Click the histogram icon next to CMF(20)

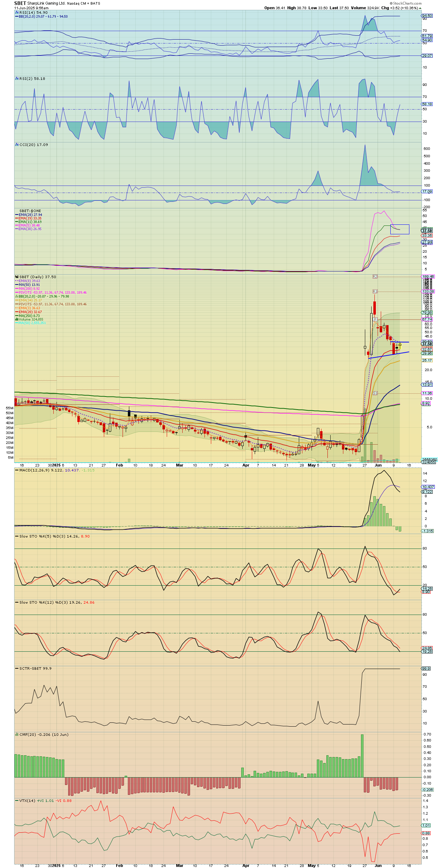click(17, 734)
